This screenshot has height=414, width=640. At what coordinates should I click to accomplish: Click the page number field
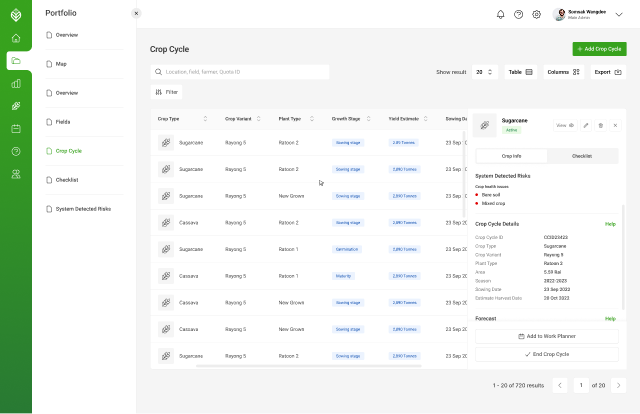(x=581, y=385)
